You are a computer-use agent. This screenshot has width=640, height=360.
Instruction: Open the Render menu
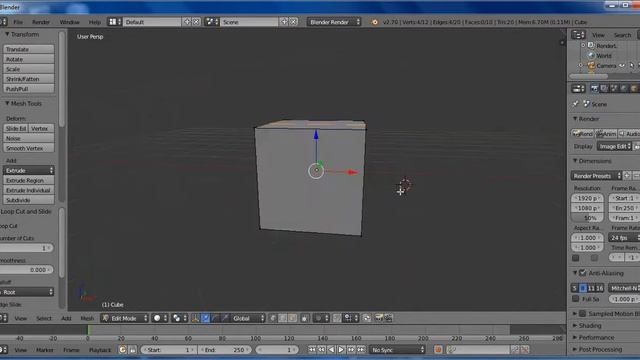click(41, 22)
